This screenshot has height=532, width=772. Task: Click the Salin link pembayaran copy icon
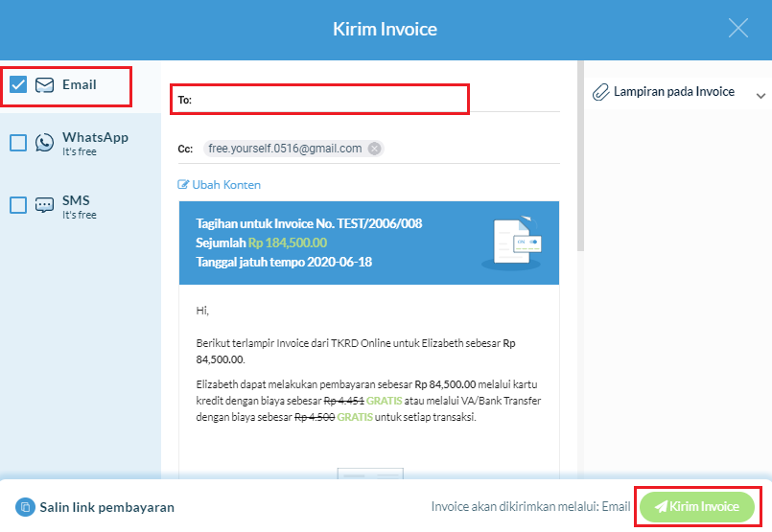pyautogui.click(x=25, y=507)
